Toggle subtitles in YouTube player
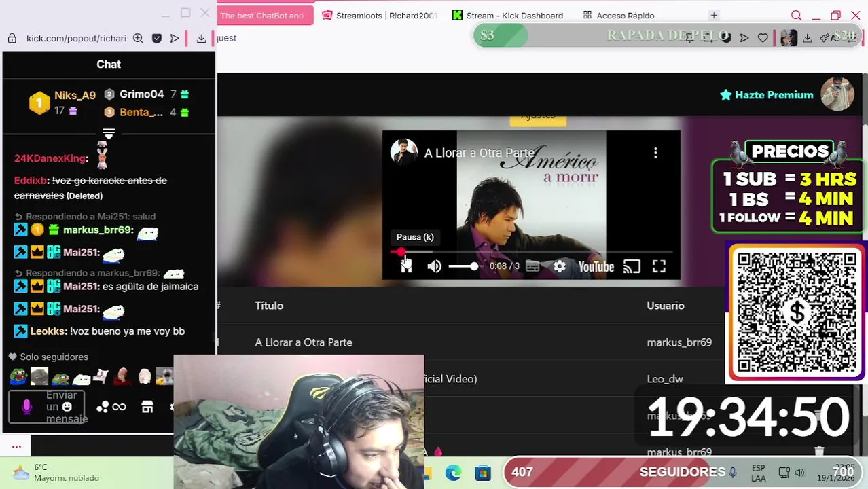 (x=532, y=266)
